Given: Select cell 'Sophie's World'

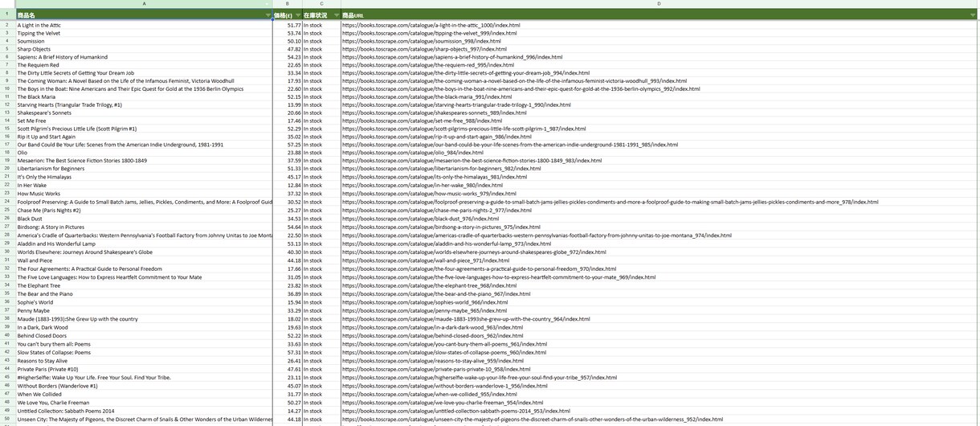Looking at the screenshot, I should (x=144, y=302).
